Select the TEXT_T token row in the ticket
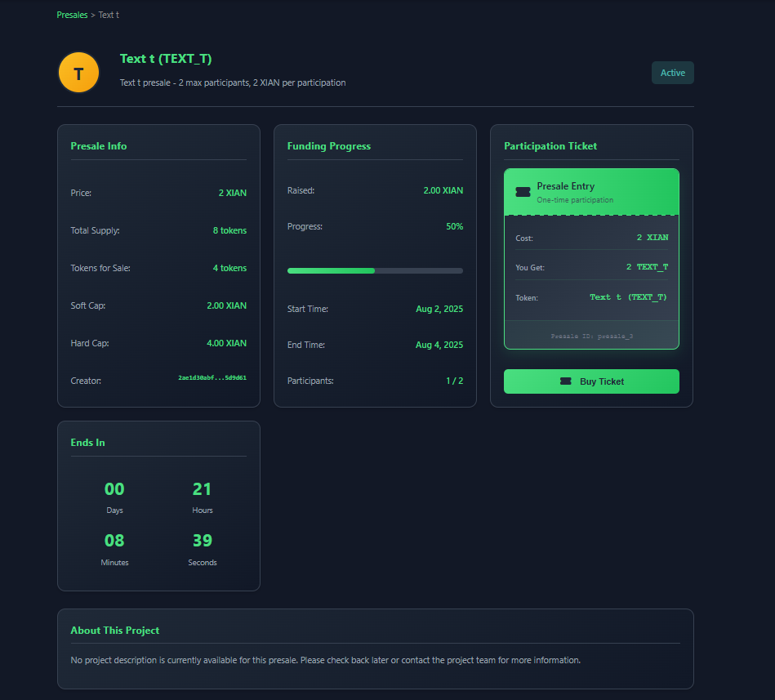The height and width of the screenshot is (700, 775). pyautogui.click(x=591, y=296)
